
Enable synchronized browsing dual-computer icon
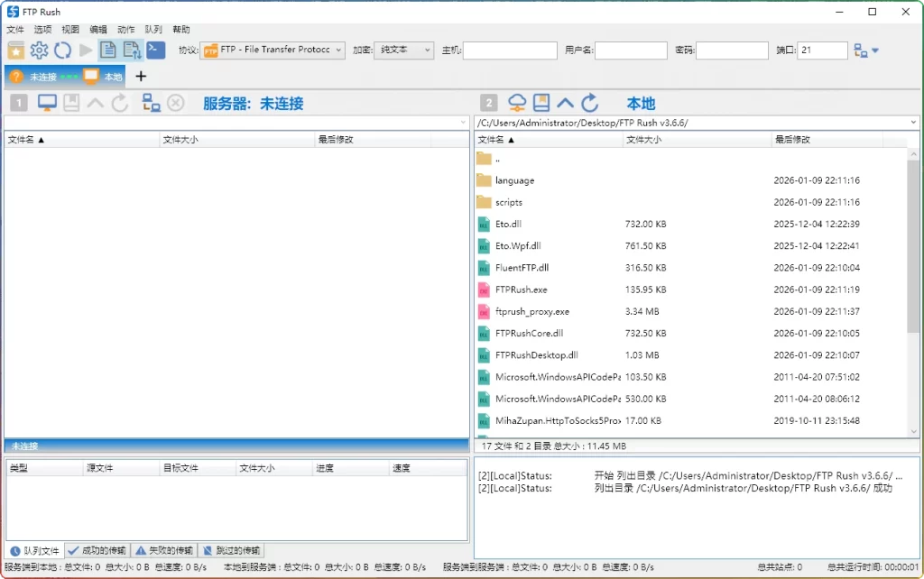(x=151, y=103)
